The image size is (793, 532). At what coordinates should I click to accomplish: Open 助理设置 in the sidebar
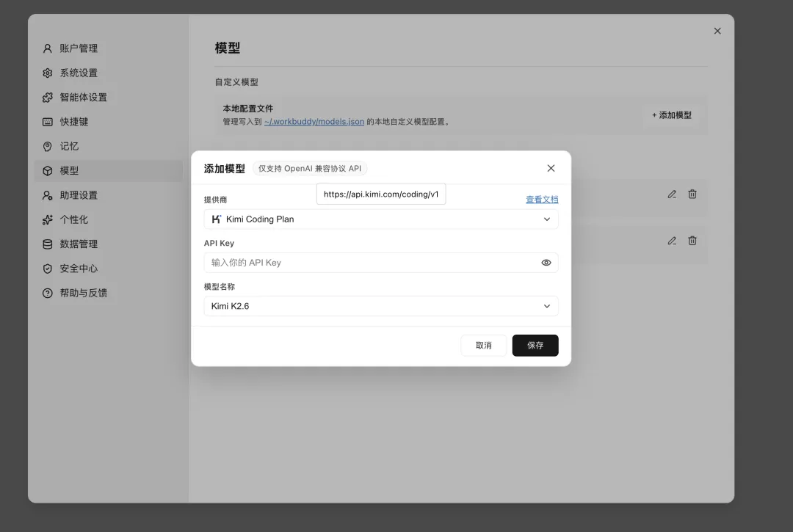click(x=108, y=195)
